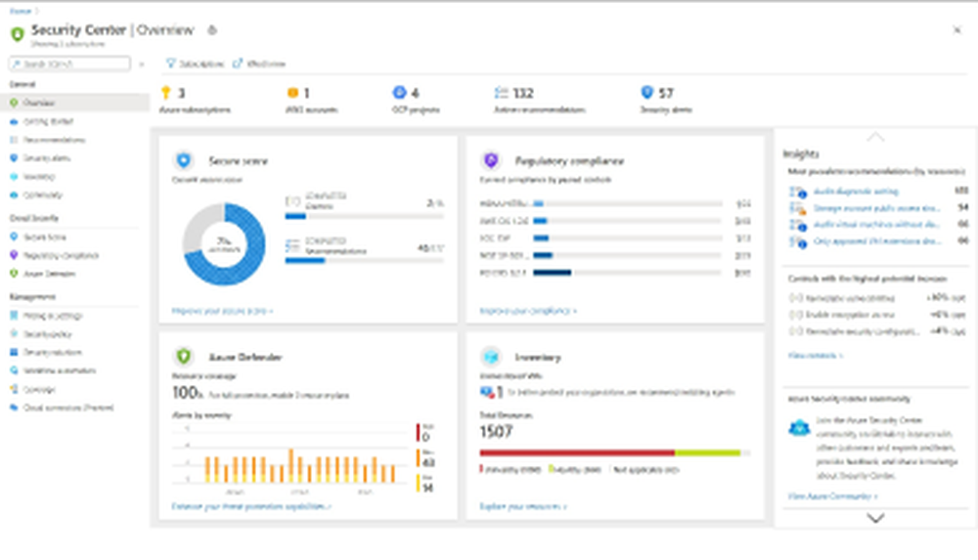The image size is (978, 560).
Task: Click the secure score donut chart
Action: point(224,243)
